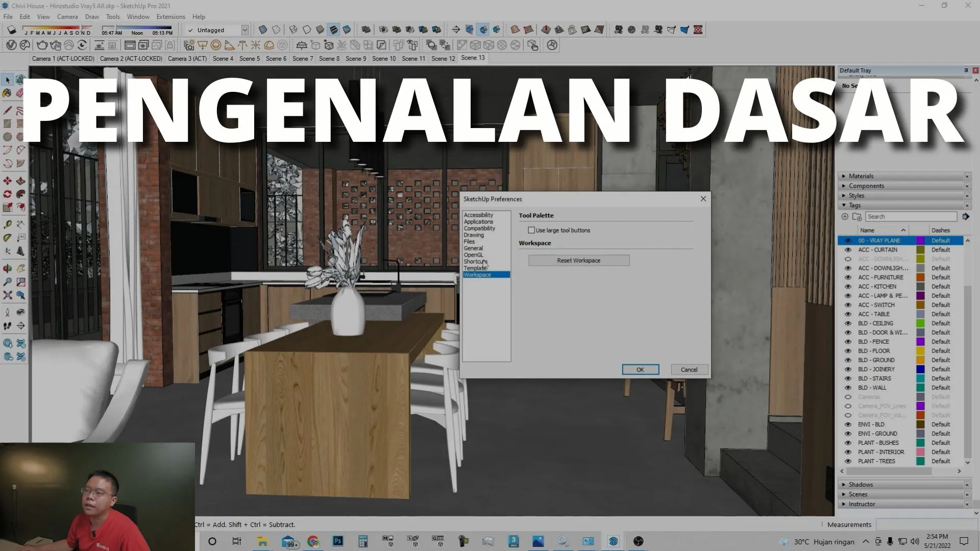The width and height of the screenshot is (980, 551).
Task: Select the X-Ray face style icon
Action: (263, 30)
